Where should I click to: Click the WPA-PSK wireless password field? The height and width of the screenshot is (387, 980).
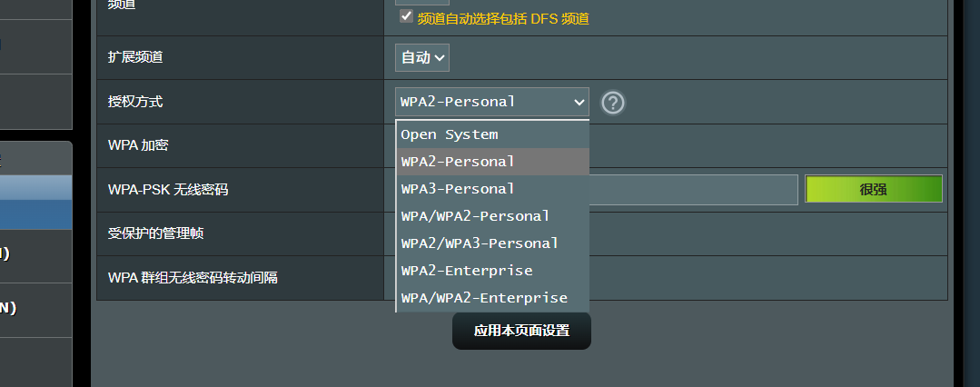pyautogui.click(x=694, y=190)
